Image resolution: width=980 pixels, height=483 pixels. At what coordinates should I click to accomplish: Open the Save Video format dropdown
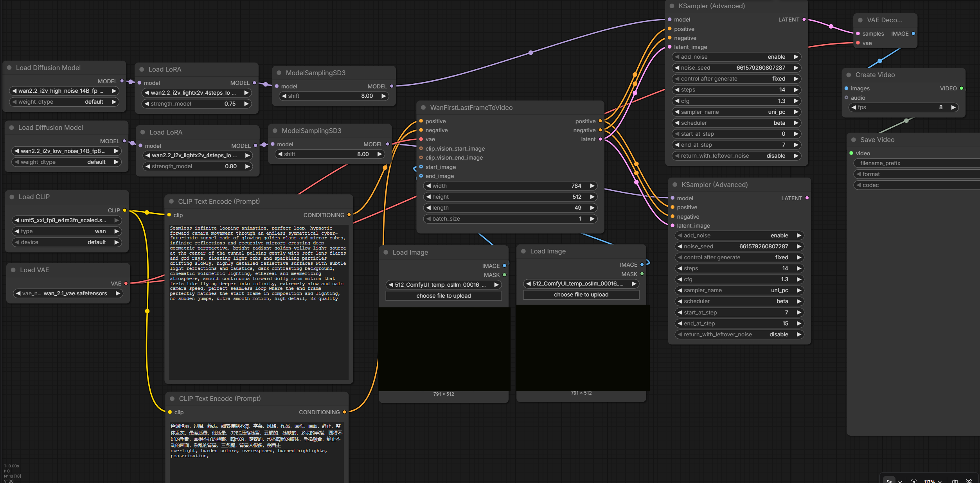pos(917,174)
